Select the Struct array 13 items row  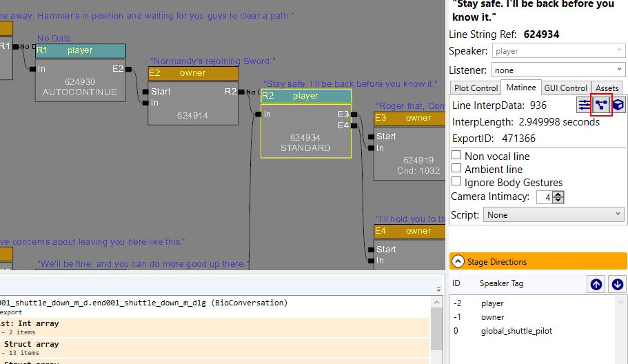tap(214, 348)
